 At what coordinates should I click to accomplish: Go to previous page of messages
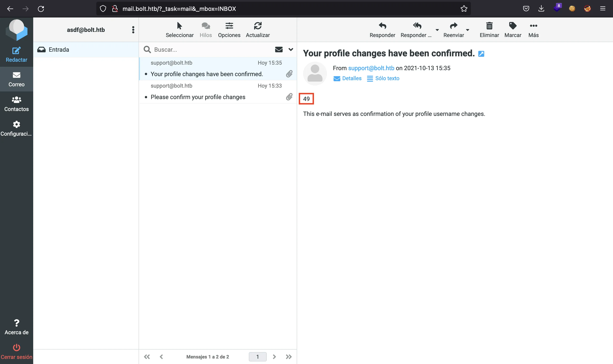point(161,357)
